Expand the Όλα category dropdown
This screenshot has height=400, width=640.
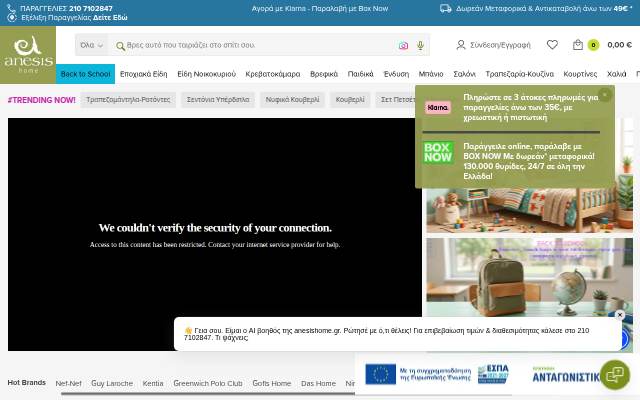91,45
